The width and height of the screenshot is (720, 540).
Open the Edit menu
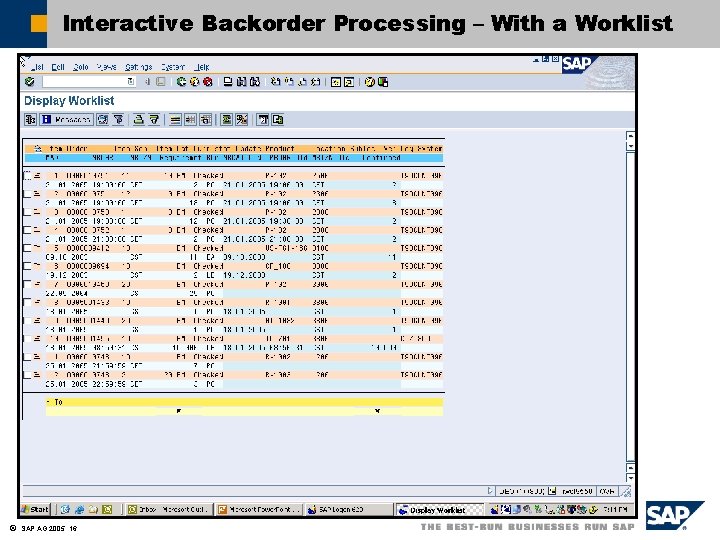coord(58,67)
